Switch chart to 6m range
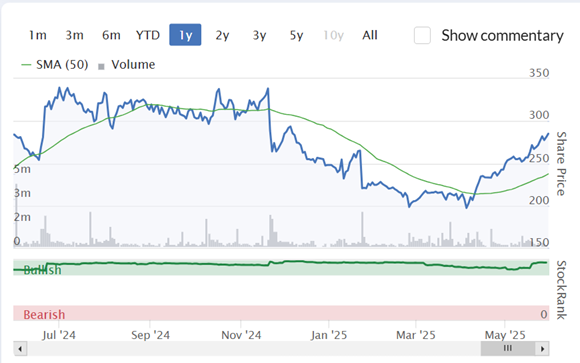This screenshot has height=363, width=580. click(x=111, y=35)
